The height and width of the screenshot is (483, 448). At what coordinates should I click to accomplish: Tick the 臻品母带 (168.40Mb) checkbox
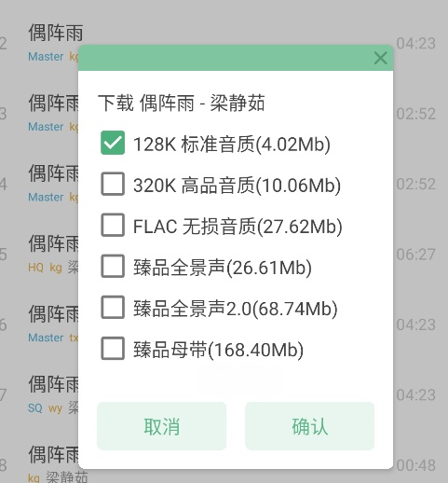113,349
